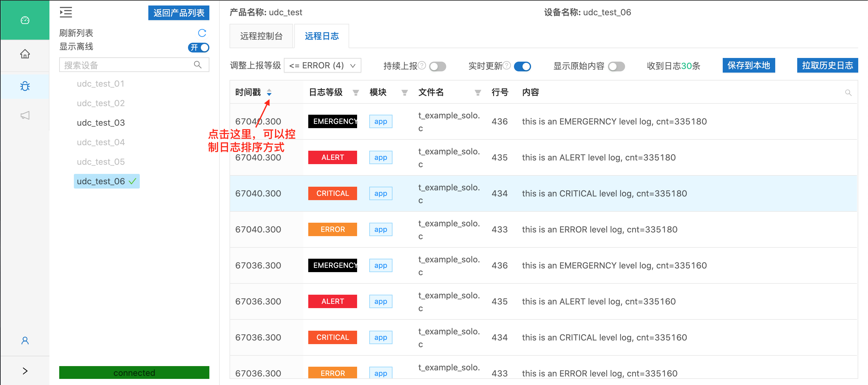Switch to the 远程日志 tab
The width and height of the screenshot is (868, 385).
tap(321, 36)
